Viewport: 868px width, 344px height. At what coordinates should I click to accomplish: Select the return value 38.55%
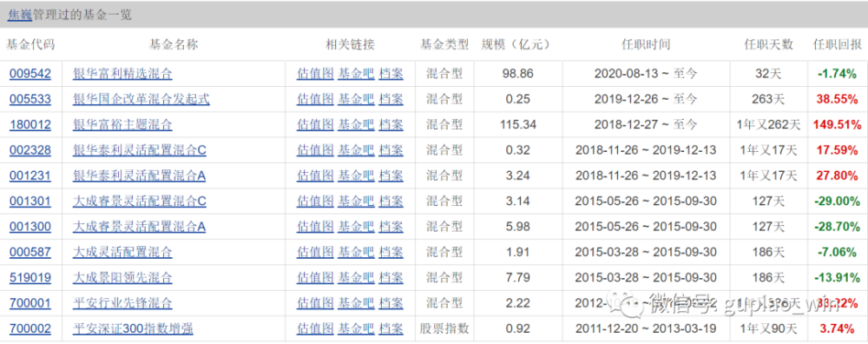coord(837,99)
